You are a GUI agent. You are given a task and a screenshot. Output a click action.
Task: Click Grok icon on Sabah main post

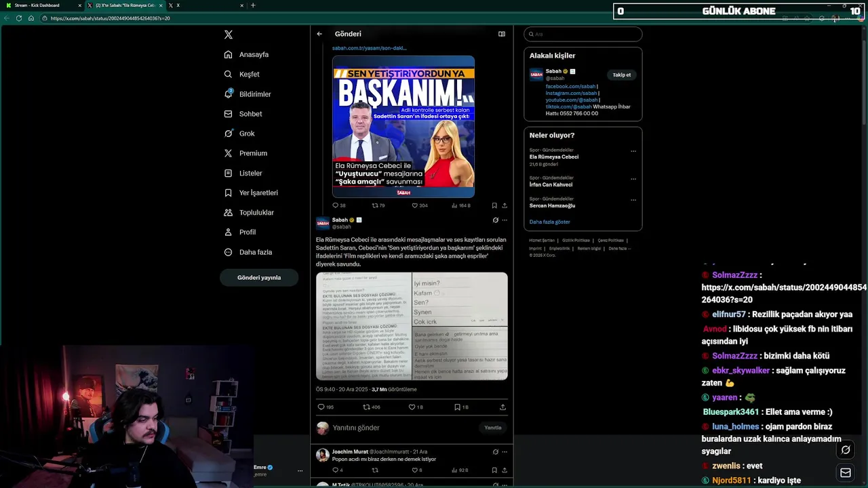[496, 220]
